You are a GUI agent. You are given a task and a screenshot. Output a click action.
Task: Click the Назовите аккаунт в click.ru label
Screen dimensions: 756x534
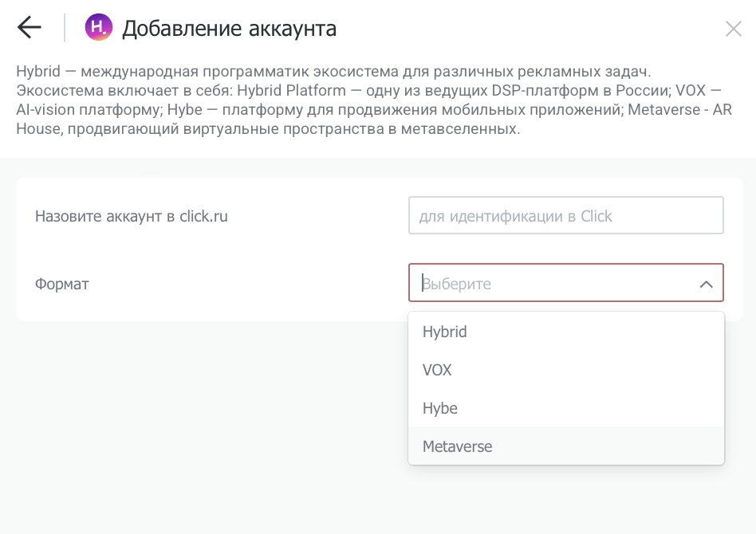coord(131,217)
